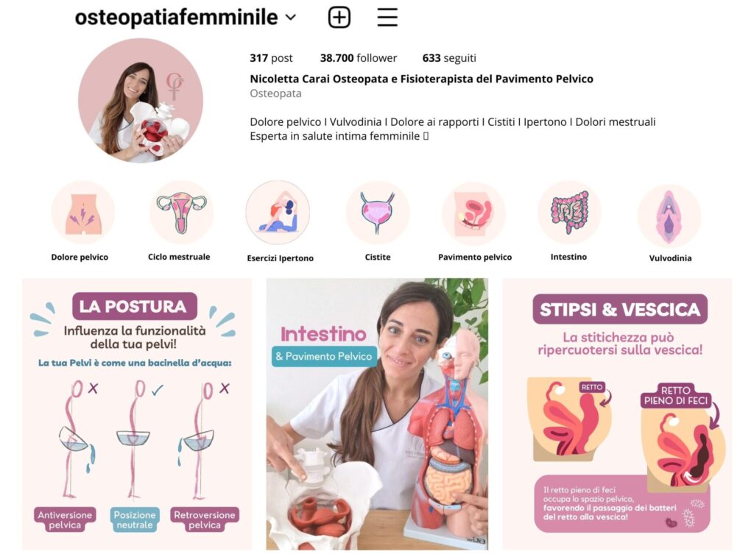Select the 317 post counter
Viewport: 754px width, 560px height.
tap(271, 58)
